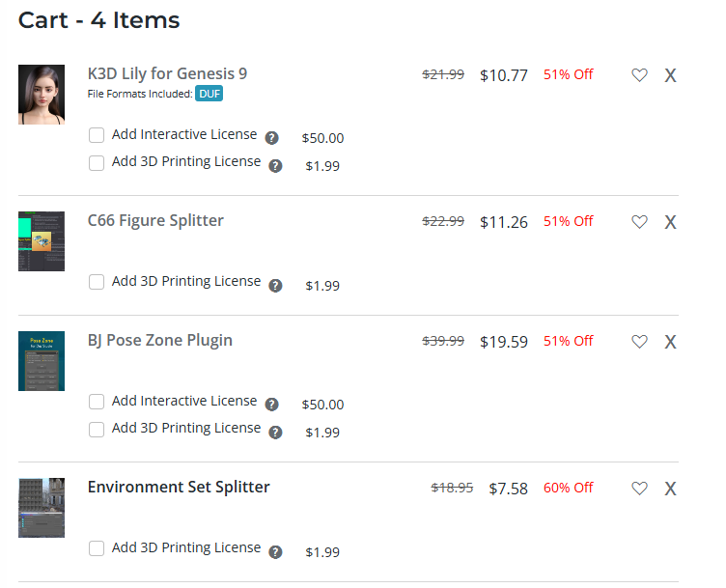Image resolution: width=726 pixels, height=588 pixels.
Task: Remove BJ Pose Zone Plugin with X
Action: [x=670, y=342]
